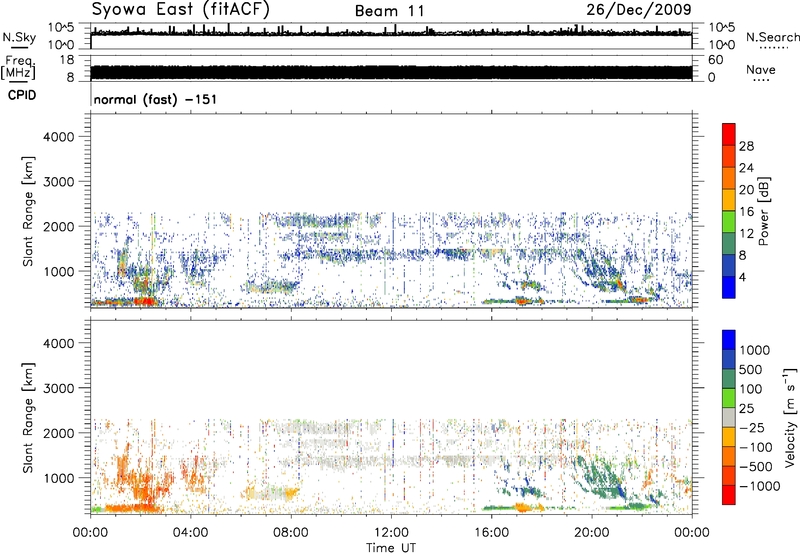
Task: Click the "18" frequency axis tick
Action: 66,60
